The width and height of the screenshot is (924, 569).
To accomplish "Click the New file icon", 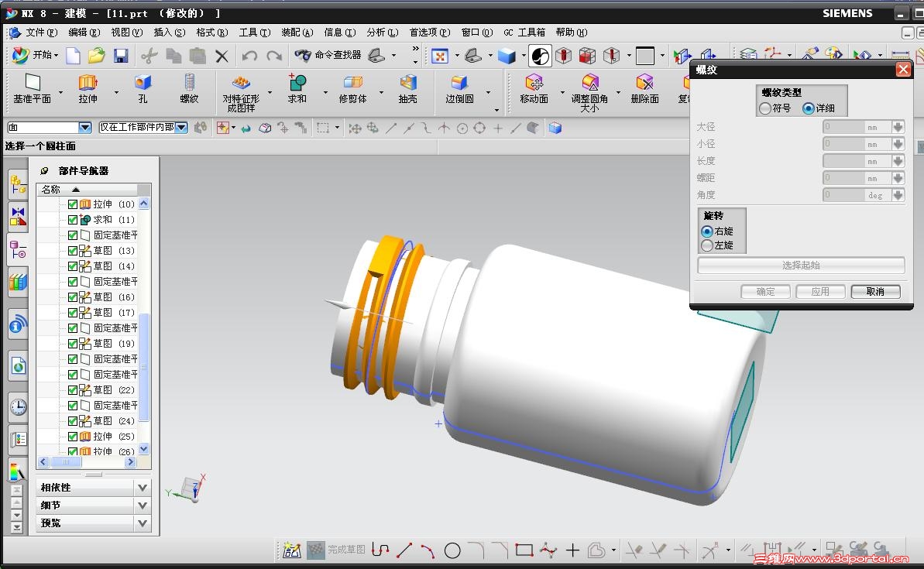I will coord(73,56).
